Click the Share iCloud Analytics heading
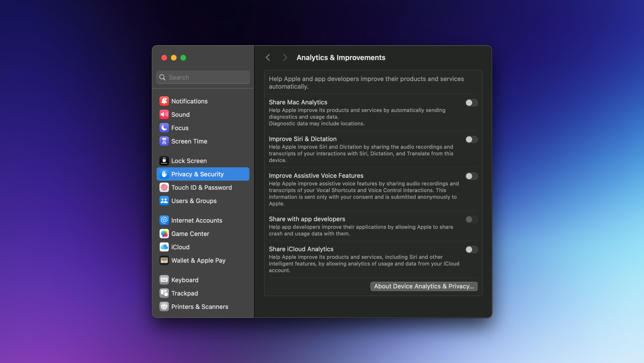The width and height of the screenshot is (644, 363). click(x=301, y=249)
